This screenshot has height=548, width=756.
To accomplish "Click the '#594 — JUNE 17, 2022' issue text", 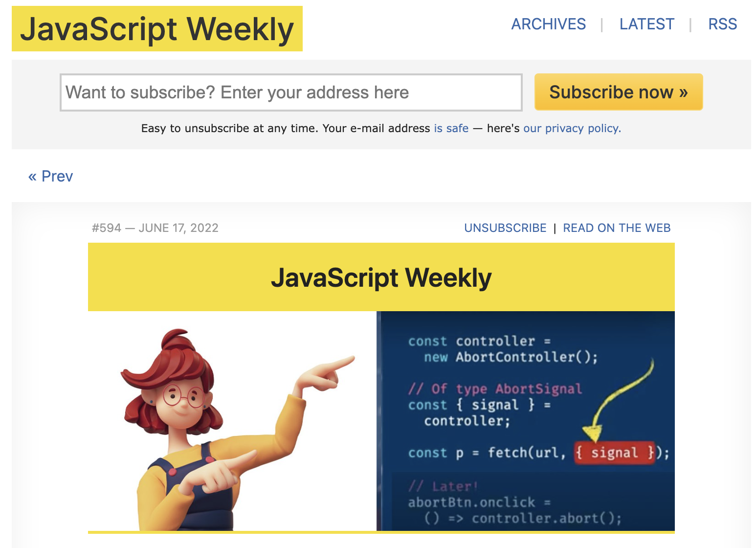I will [x=155, y=228].
